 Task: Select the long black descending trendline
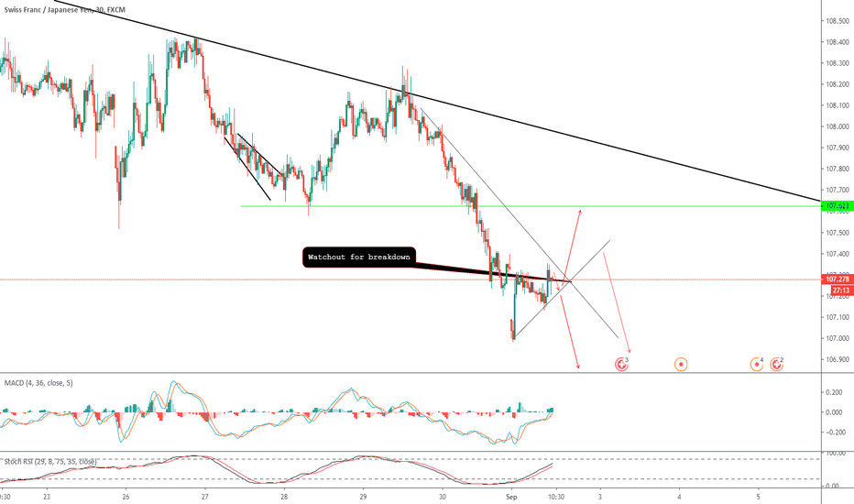click(436, 101)
